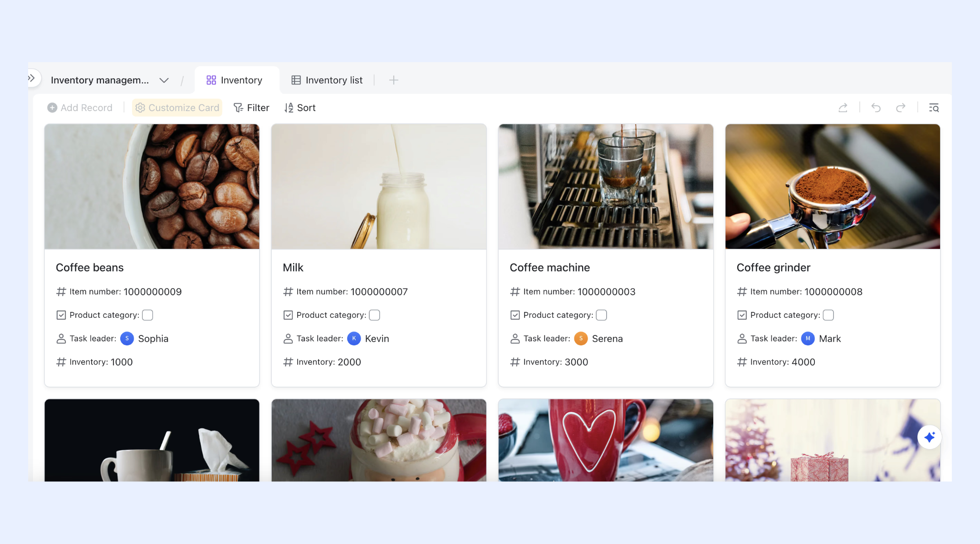This screenshot has width=980, height=544.
Task: Click the Sort icon in the toolbar
Action: click(x=289, y=108)
